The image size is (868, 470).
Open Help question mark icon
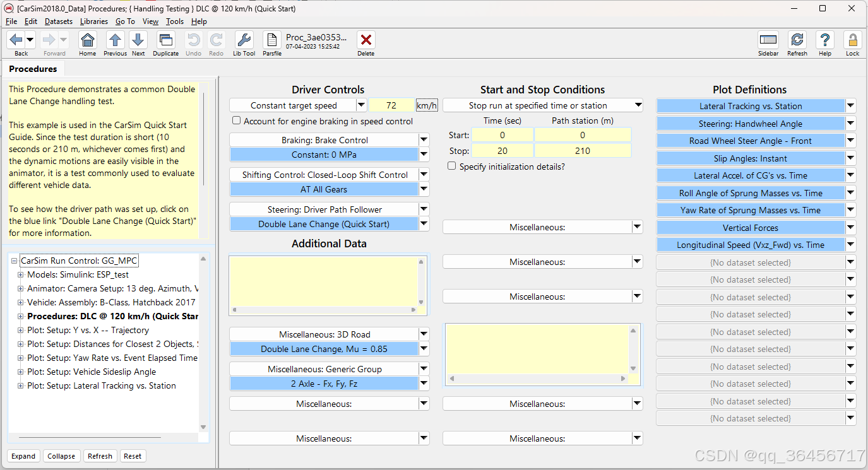[824, 40]
